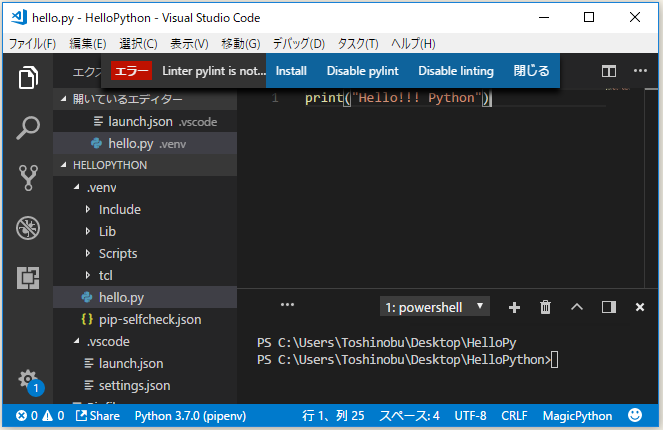Open the Search view in activity bar
The height and width of the screenshot is (430, 663).
28,128
